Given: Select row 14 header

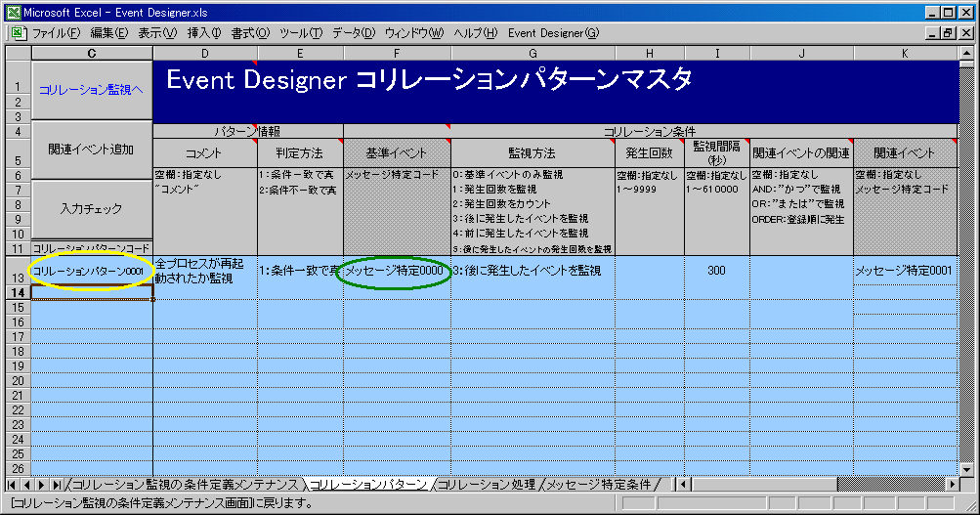Looking at the screenshot, I should (x=19, y=292).
